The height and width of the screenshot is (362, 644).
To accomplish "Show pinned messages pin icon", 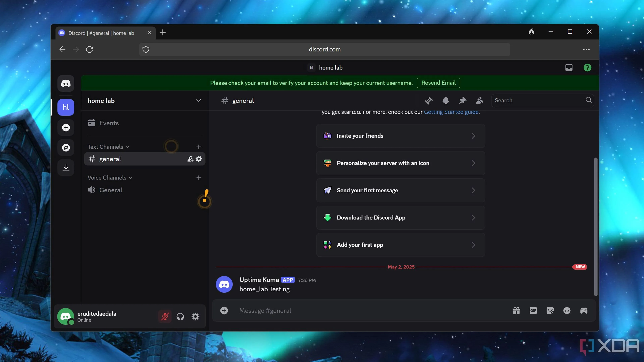I will 463,100.
